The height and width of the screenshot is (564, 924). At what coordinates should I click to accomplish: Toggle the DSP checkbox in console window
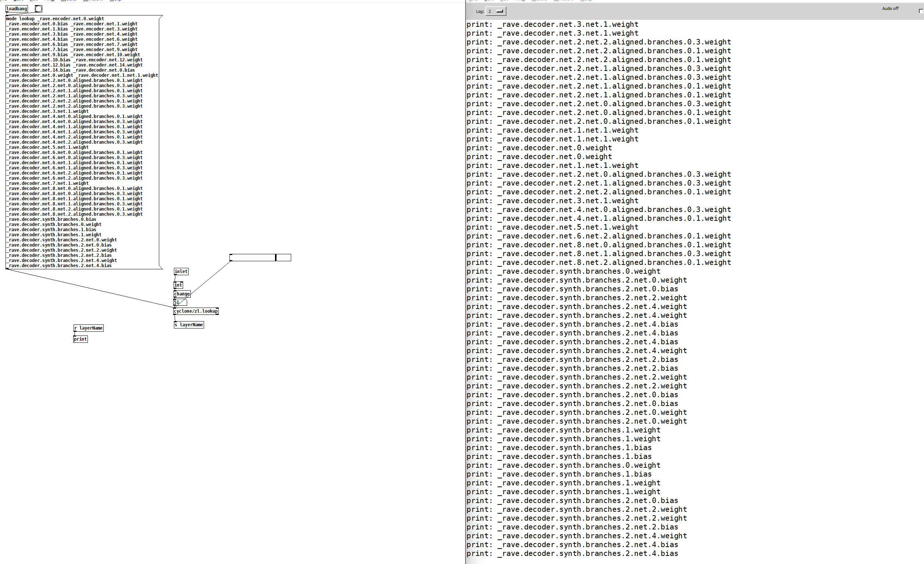(921, 11)
